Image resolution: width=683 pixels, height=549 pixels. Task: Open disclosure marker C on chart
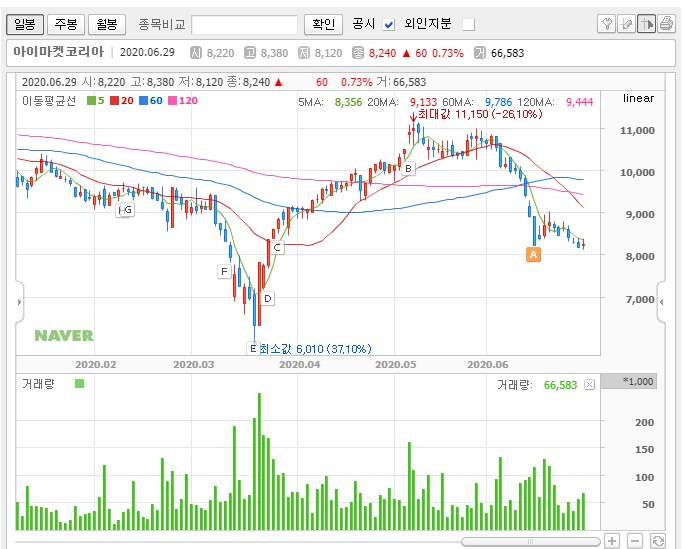pyautogui.click(x=277, y=247)
